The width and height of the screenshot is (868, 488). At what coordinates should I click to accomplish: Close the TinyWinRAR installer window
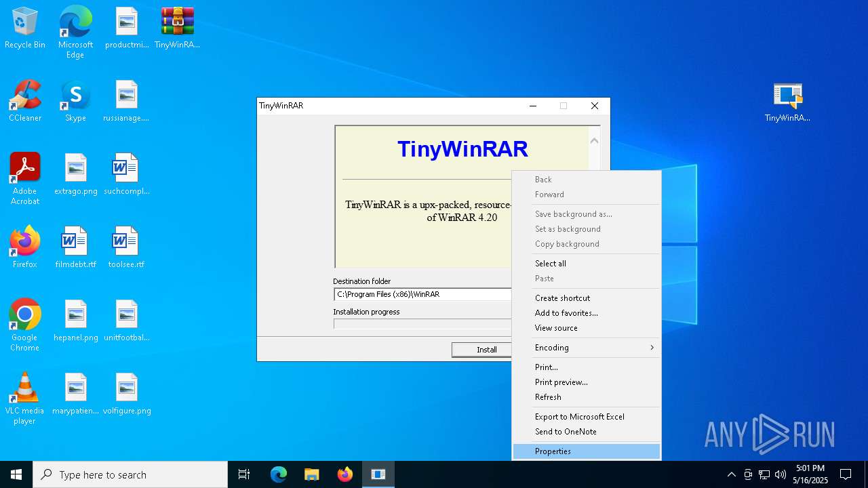[x=595, y=106]
